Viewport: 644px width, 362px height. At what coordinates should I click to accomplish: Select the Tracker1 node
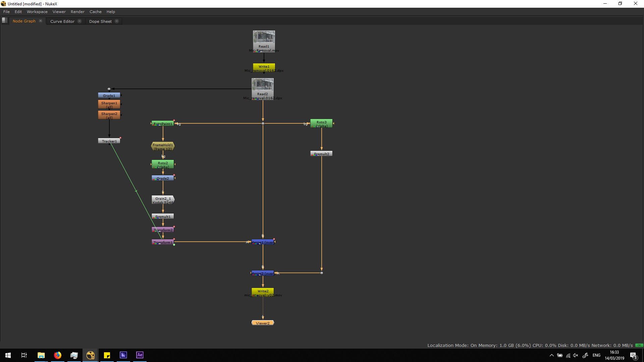(x=109, y=141)
